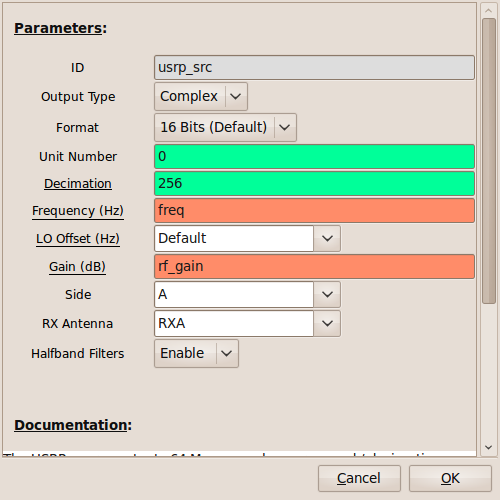The height and width of the screenshot is (500, 500).
Task: Click the Frequency field containing freq
Action: 314,211
